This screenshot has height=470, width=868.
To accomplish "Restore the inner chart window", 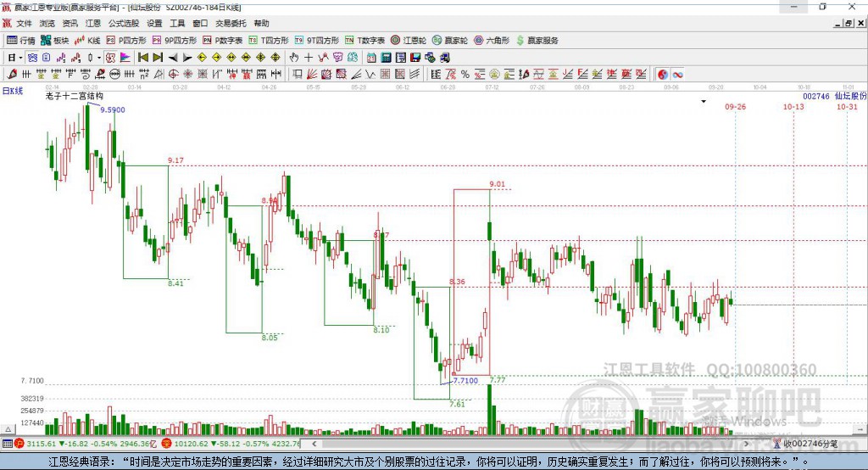I will [849, 23].
